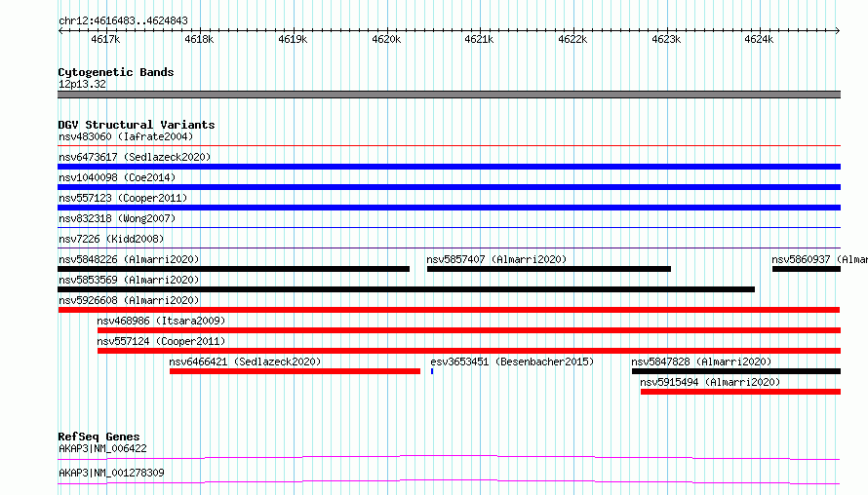Select the thin blue nsv832318 variant line
The image size is (868, 495).
click(449, 228)
